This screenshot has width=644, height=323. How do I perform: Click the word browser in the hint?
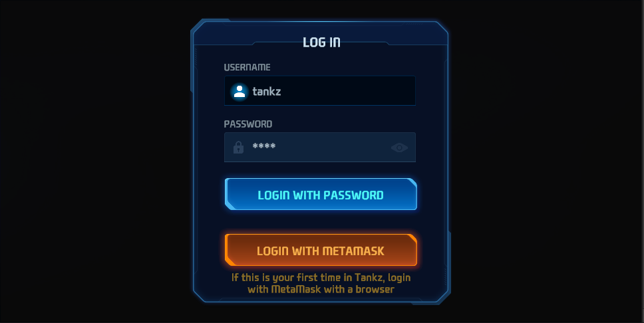375,289
